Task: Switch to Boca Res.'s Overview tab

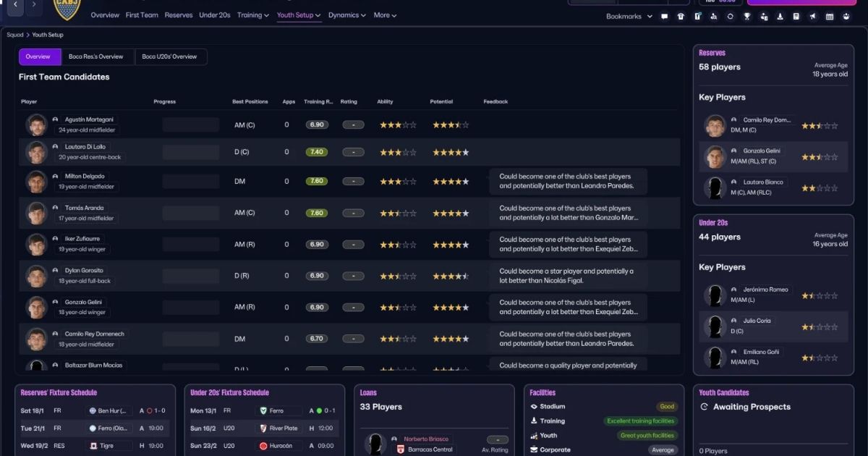Action: [96, 56]
